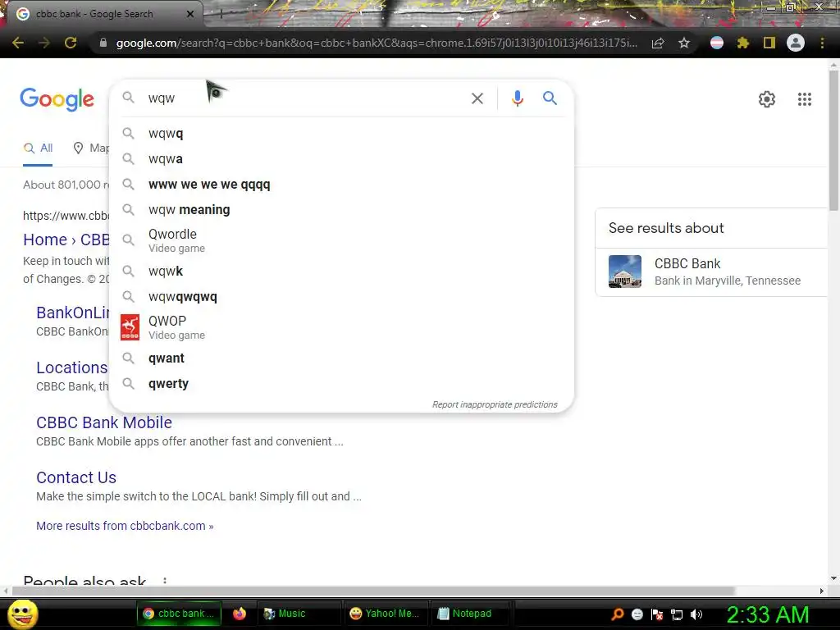Choose the 'wqw meaning' suggestion

click(x=341, y=210)
